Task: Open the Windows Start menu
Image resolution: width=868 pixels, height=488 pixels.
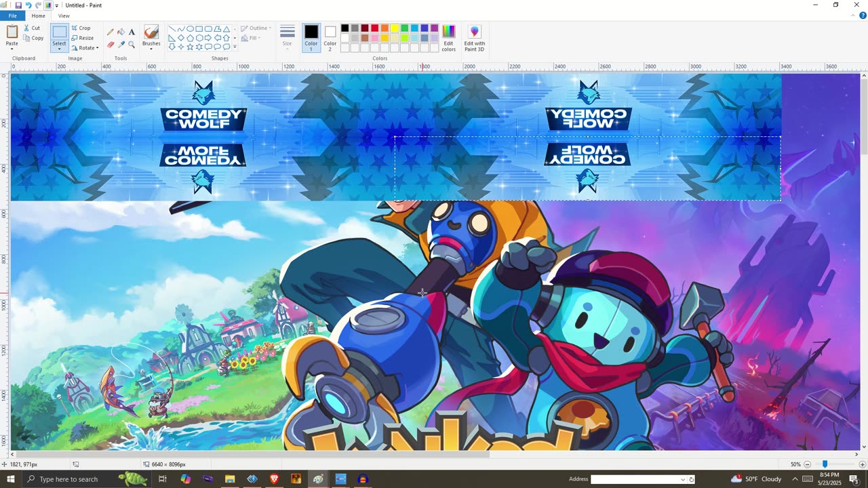Action: pyautogui.click(x=10, y=479)
